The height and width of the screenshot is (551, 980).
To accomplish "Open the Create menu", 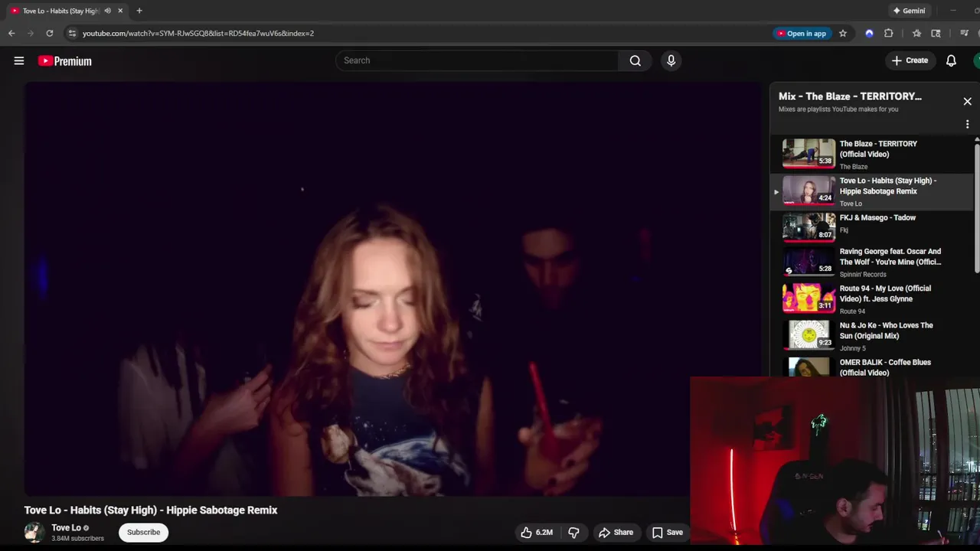I will [910, 60].
